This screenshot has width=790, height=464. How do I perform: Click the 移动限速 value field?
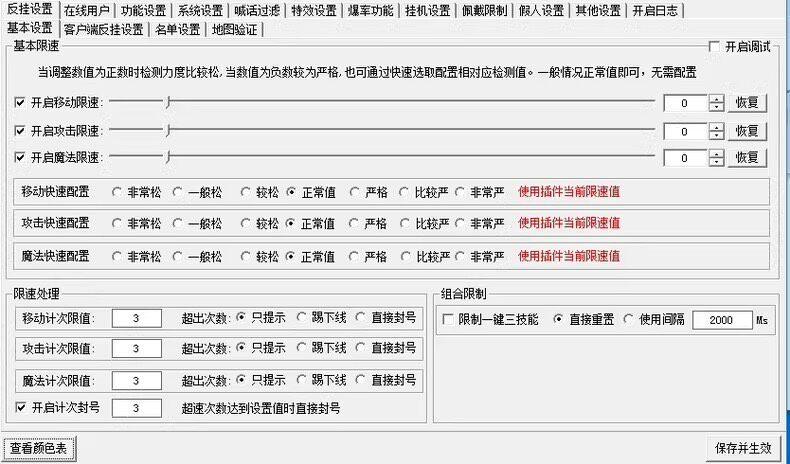click(686, 104)
